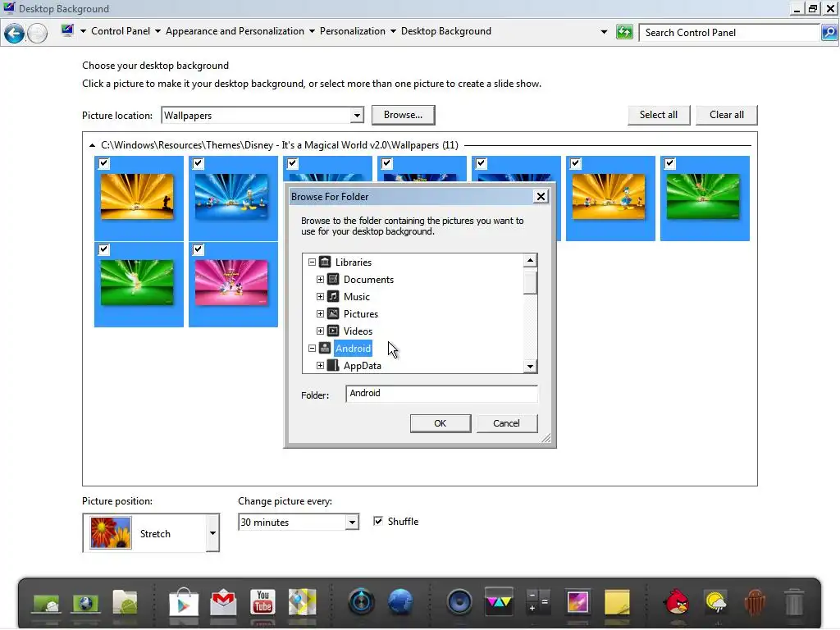Click the Browse... button
The height and width of the screenshot is (630, 840).
pyautogui.click(x=403, y=115)
